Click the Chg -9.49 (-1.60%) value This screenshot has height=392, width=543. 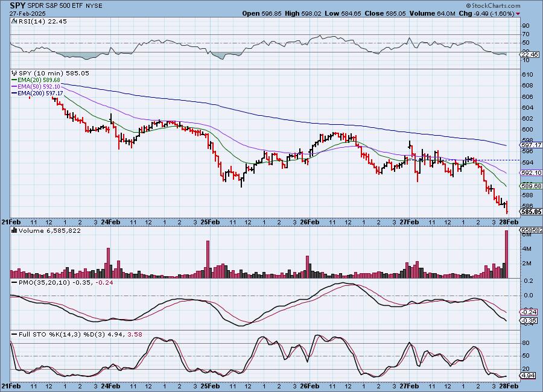tap(486, 13)
